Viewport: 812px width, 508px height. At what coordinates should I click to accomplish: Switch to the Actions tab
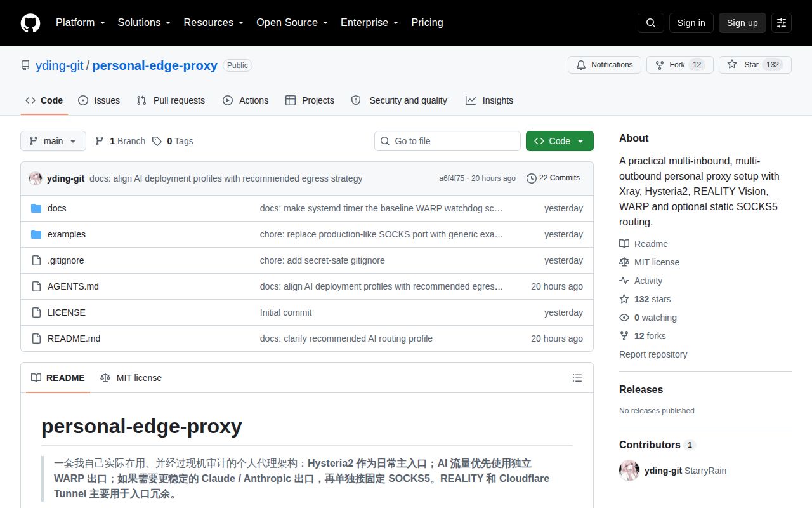(246, 100)
